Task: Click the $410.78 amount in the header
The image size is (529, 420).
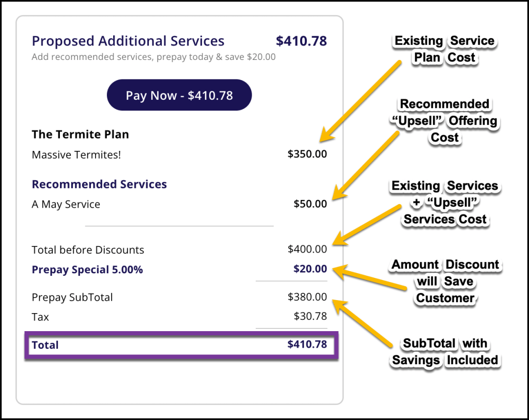Action: [301, 41]
